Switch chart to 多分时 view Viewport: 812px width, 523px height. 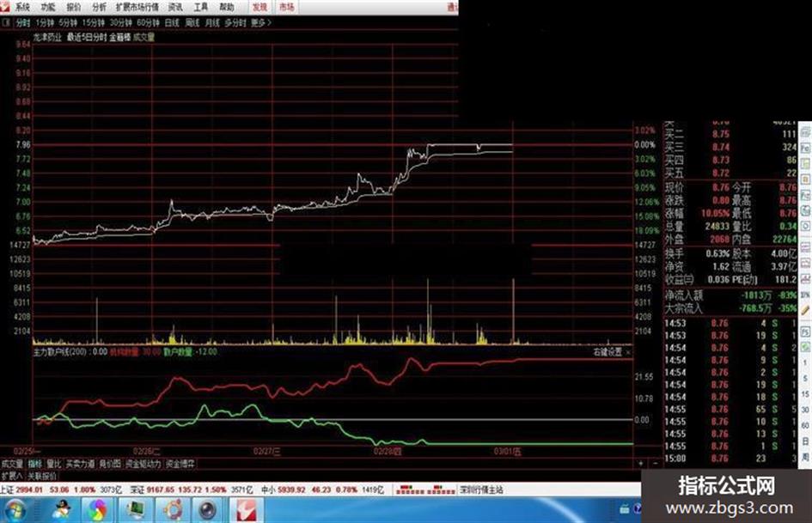click(x=235, y=23)
